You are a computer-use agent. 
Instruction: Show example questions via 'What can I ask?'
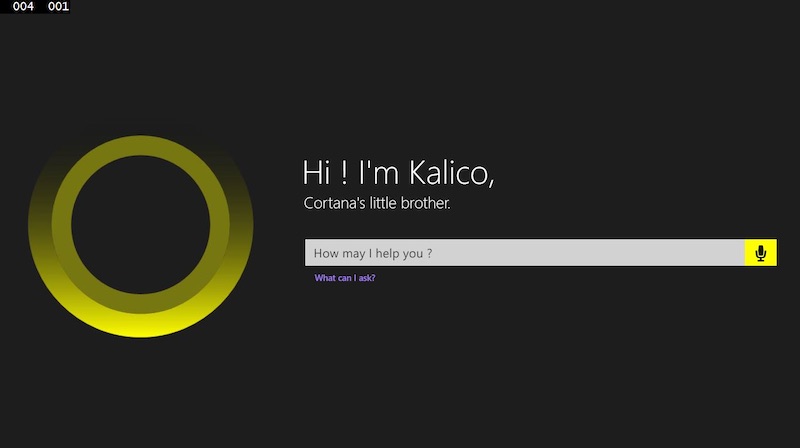coord(344,278)
